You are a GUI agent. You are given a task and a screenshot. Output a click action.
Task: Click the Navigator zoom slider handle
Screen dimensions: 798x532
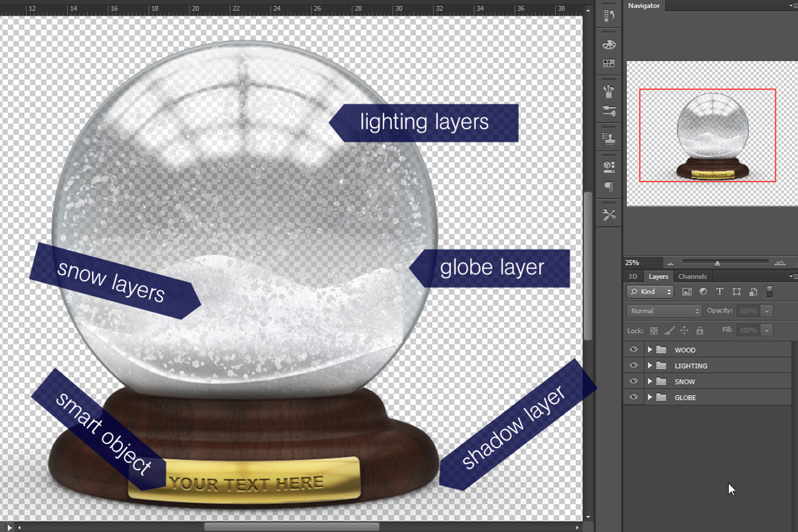click(717, 263)
